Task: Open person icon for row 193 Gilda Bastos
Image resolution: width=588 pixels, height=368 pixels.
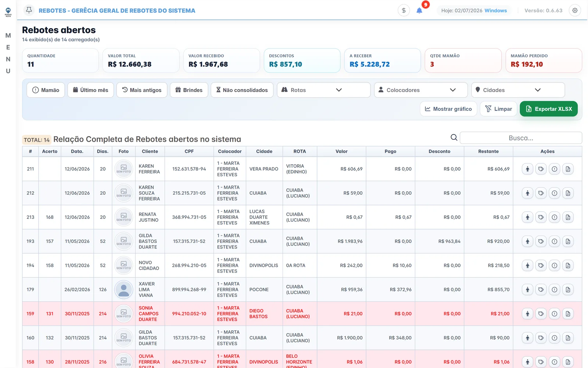Action: pos(527,241)
